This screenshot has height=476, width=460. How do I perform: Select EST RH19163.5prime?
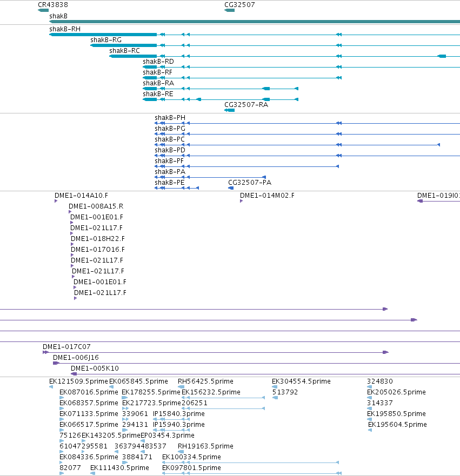point(181,452)
